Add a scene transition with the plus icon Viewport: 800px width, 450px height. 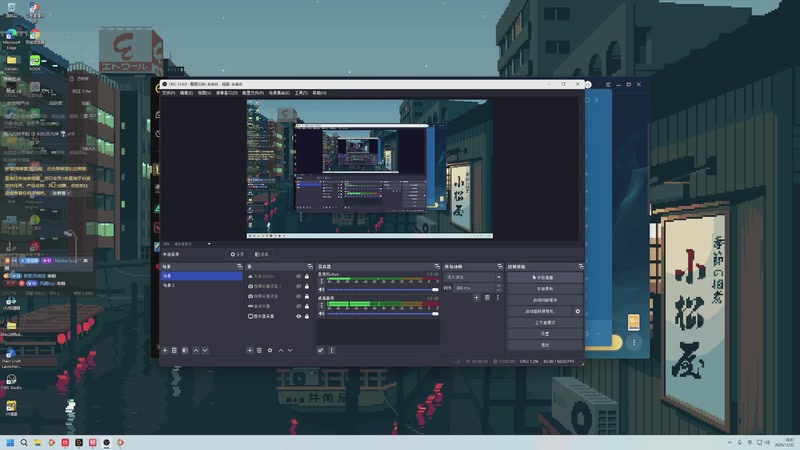[477, 297]
